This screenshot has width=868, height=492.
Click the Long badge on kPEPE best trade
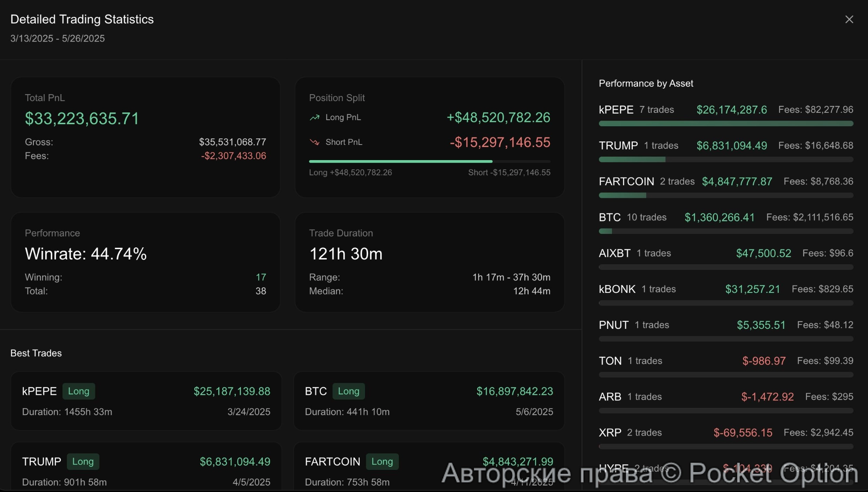pyautogui.click(x=79, y=391)
